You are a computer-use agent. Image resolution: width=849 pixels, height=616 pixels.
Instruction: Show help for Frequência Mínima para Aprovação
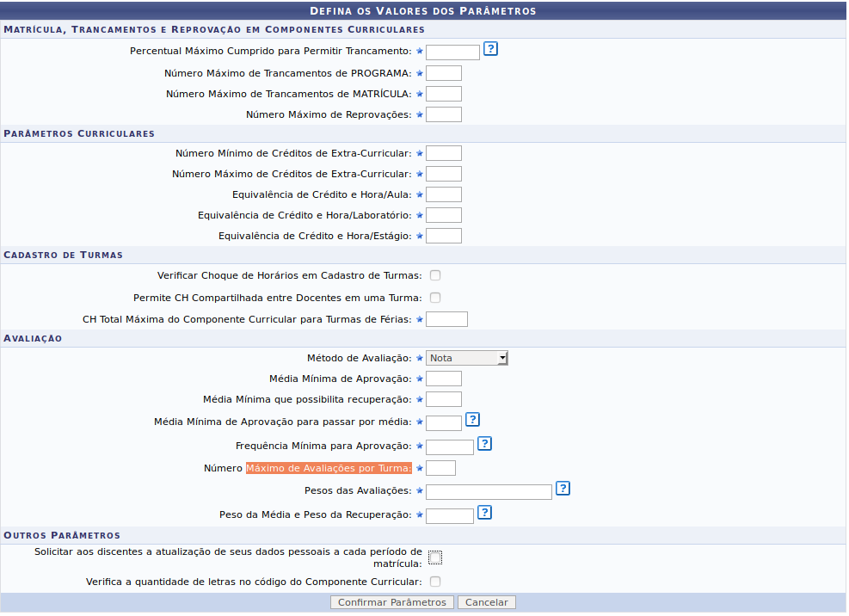(484, 444)
